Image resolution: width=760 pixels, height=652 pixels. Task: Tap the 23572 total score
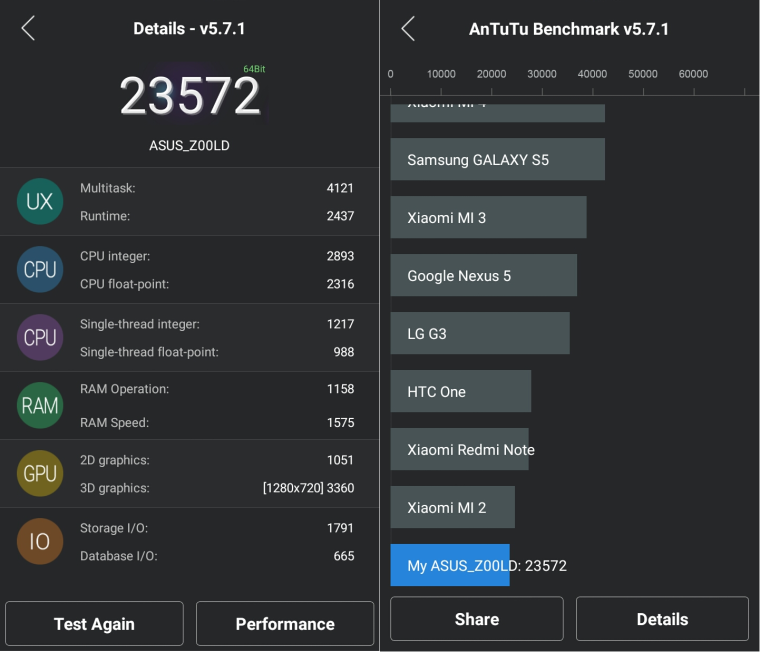tap(190, 97)
